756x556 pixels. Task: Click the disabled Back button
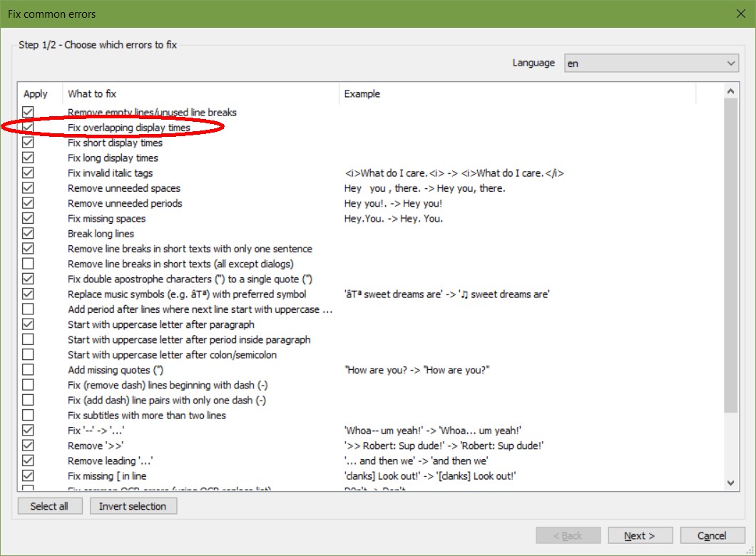click(568, 536)
